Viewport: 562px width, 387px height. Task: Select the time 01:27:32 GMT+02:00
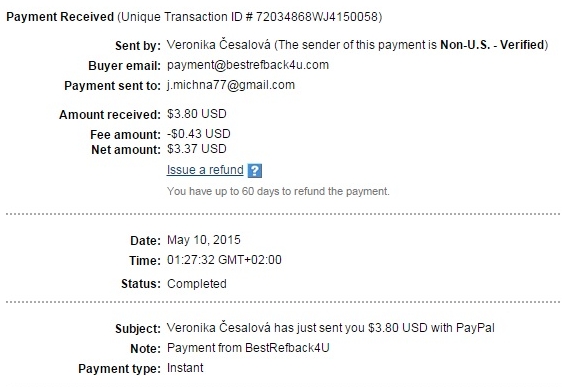tap(224, 260)
